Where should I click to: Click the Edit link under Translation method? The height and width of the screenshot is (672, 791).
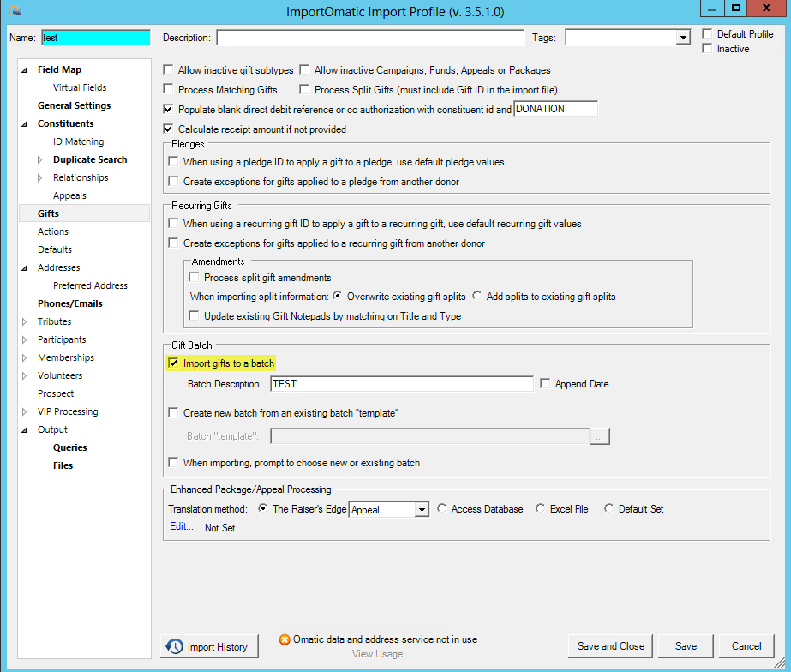[181, 526]
